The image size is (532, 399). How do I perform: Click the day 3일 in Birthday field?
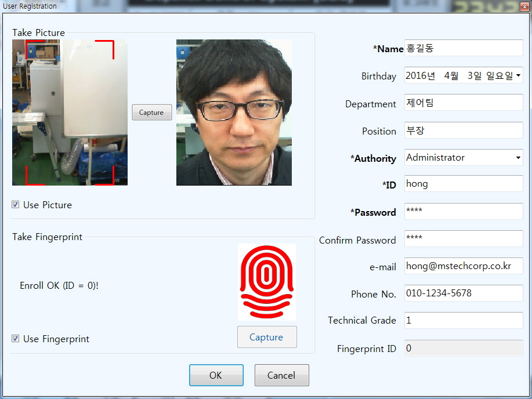[x=475, y=75]
